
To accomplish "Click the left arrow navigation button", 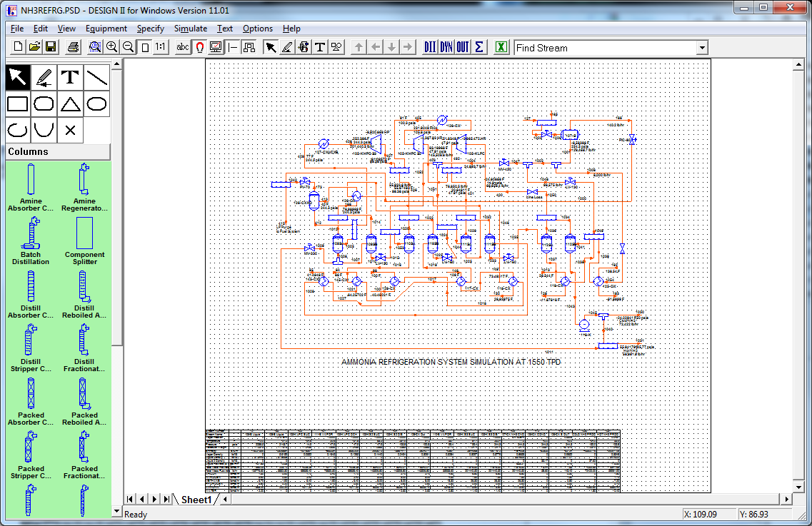I will click(x=376, y=47).
